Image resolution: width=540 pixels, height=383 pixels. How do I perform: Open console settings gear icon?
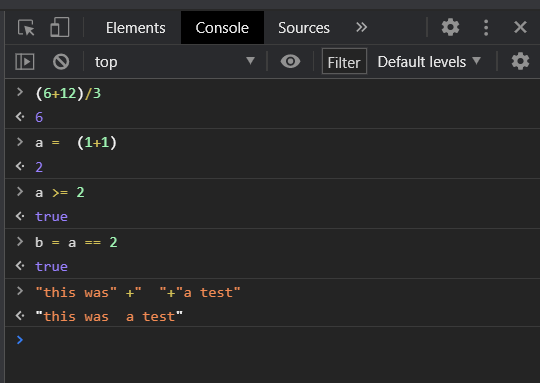click(520, 62)
